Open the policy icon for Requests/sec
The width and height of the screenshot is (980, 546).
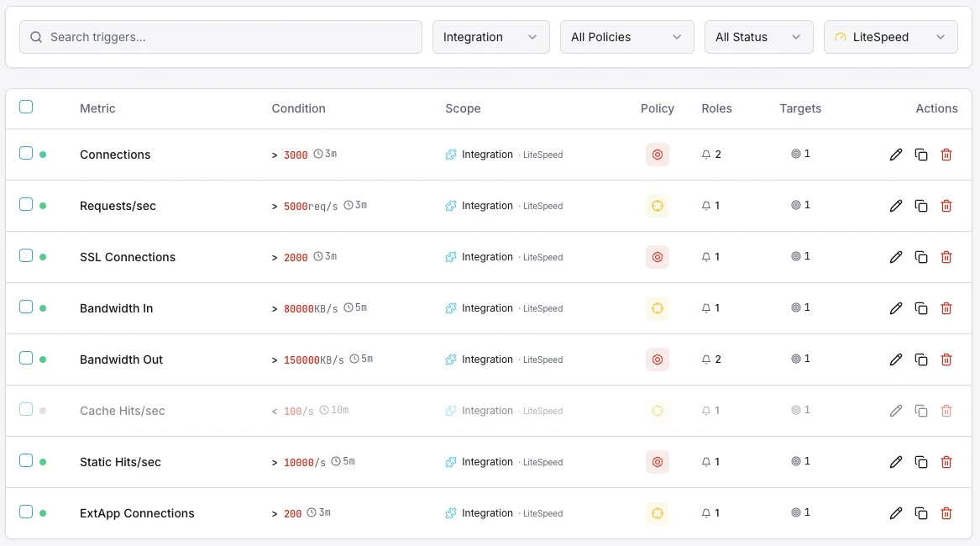tap(658, 206)
